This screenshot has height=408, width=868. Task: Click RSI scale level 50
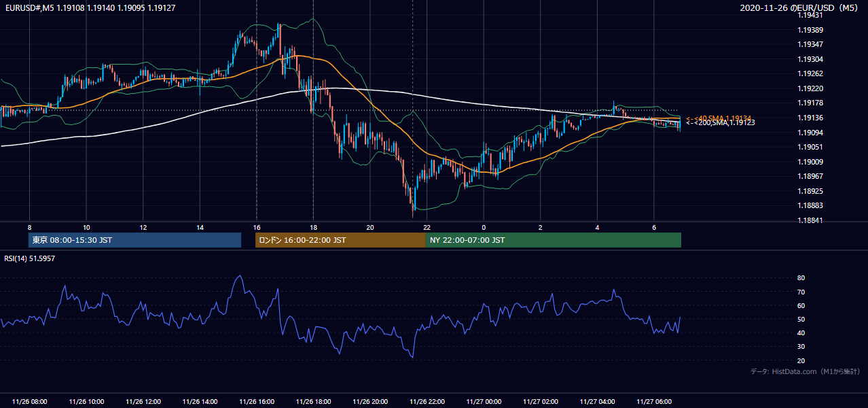(801, 320)
